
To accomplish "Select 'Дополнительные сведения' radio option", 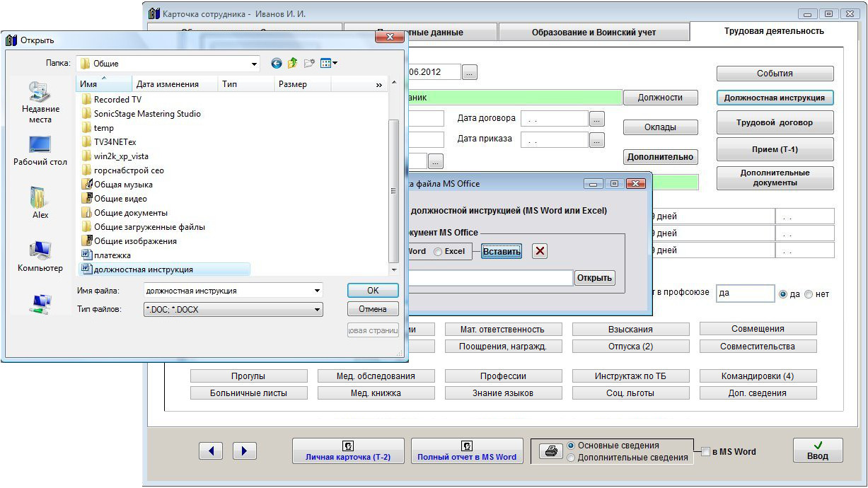I will 572,458.
